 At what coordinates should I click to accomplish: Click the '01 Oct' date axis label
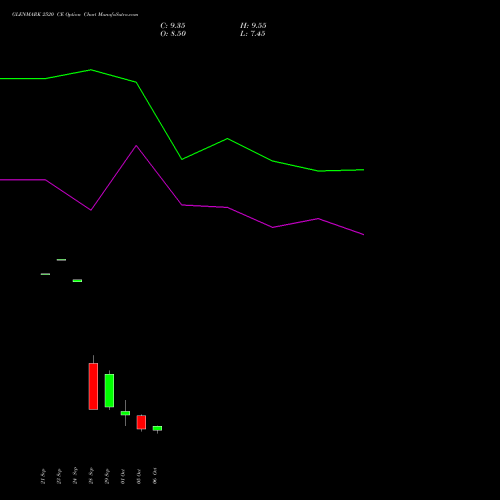(x=123, y=476)
